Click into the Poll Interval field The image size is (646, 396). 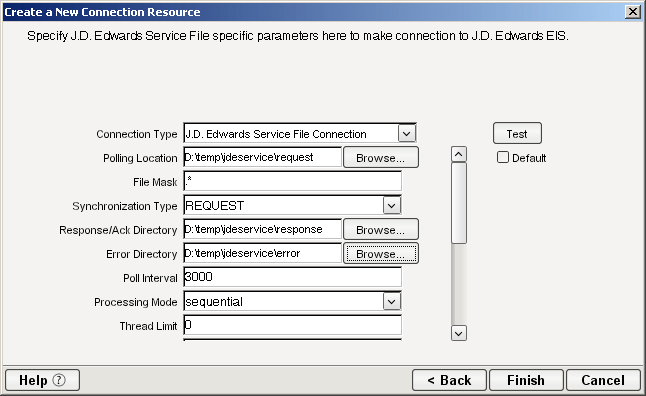coord(293,277)
